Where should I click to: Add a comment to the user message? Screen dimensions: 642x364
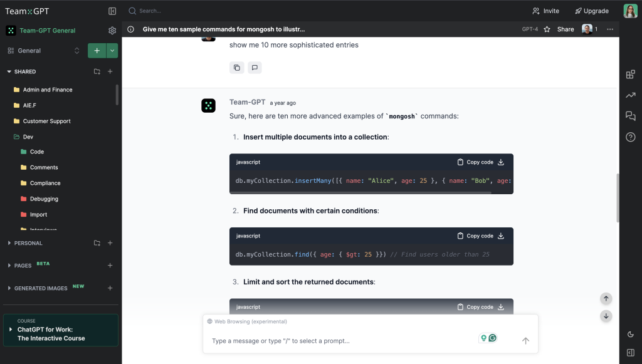click(x=255, y=68)
